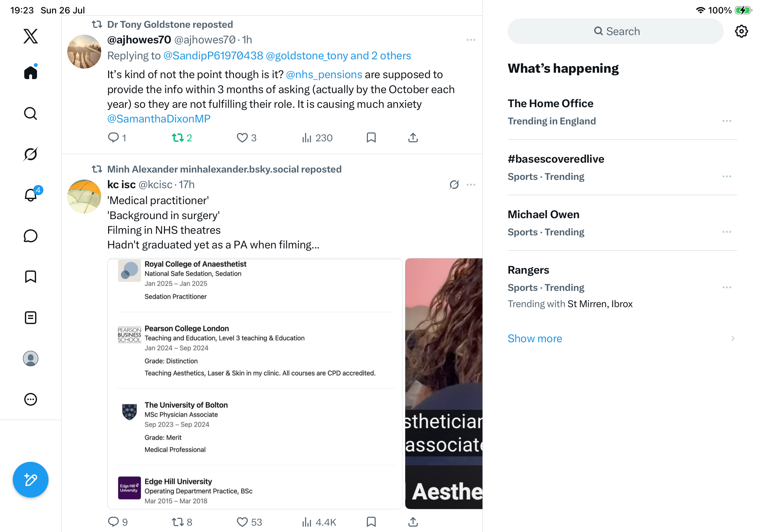762x532 pixels.
Task: Open notifications bell with 4 badge
Action: click(x=31, y=195)
